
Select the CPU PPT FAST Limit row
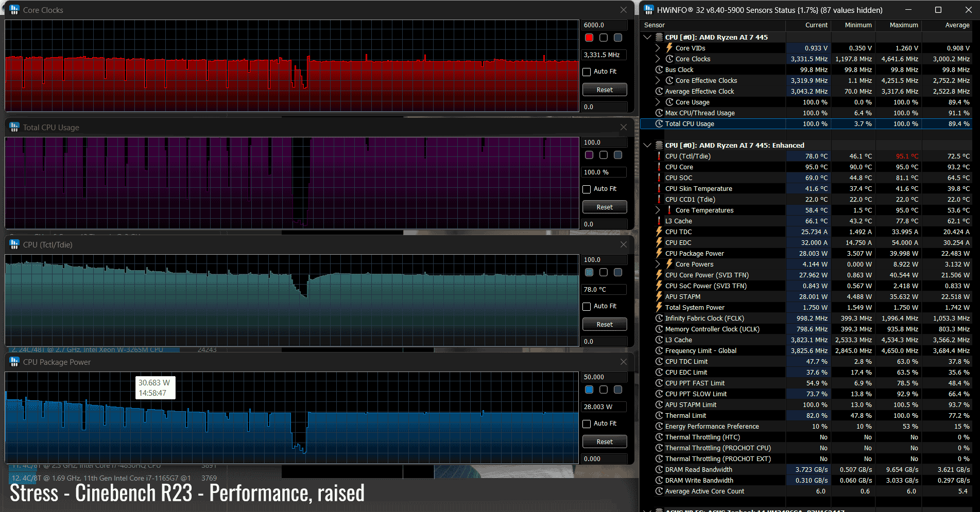[x=806, y=383]
